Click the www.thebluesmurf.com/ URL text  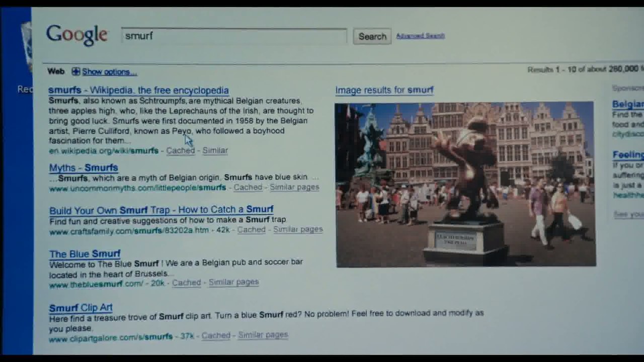pyautogui.click(x=96, y=284)
